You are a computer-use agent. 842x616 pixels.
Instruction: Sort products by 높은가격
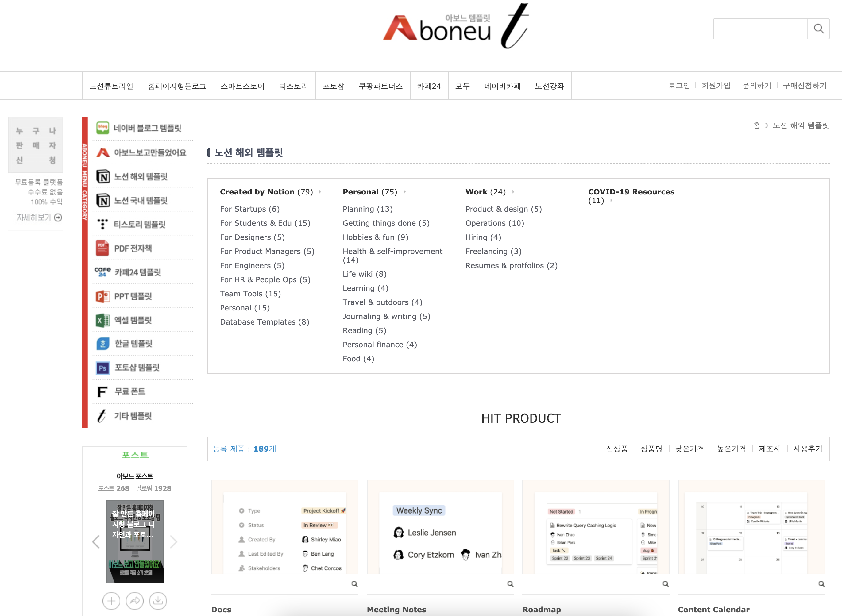(x=731, y=449)
